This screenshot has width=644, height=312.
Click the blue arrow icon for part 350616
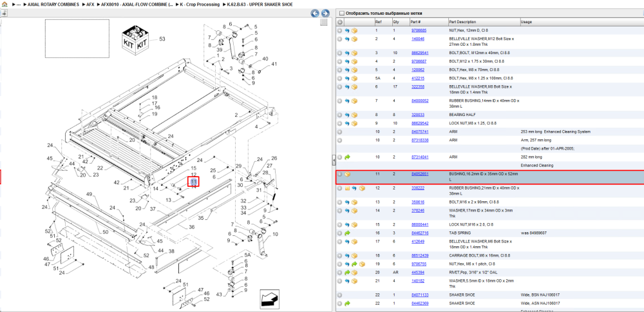(x=347, y=202)
